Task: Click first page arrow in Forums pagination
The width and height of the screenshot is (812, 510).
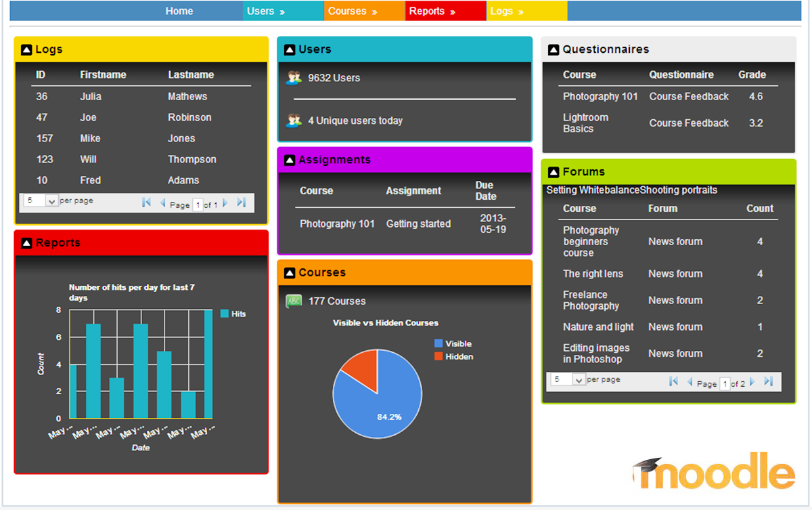Action: pos(673,381)
